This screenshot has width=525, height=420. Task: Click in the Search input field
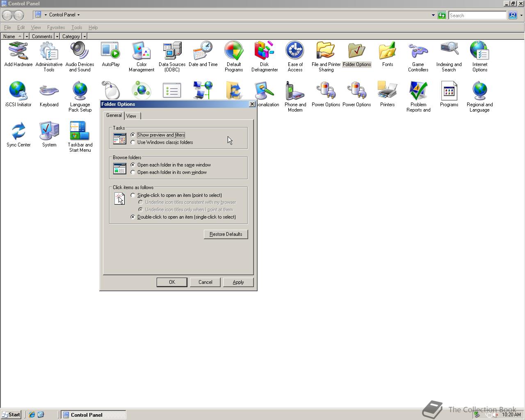click(x=477, y=15)
